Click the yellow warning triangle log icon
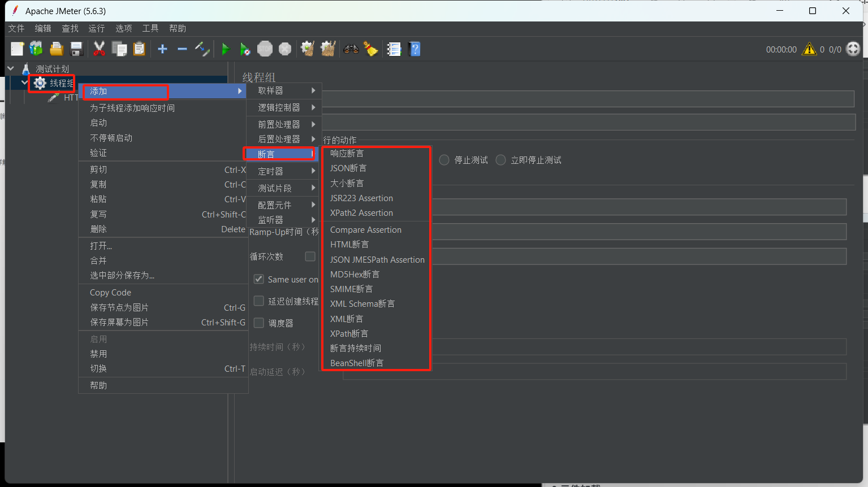This screenshot has height=487, width=868. [809, 49]
